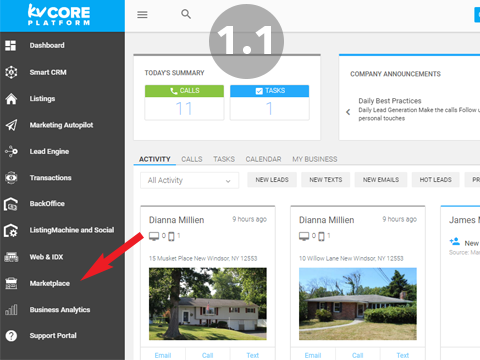The height and width of the screenshot is (360, 480).
Task: Filter by New Leads
Action: tap(272, 180)
